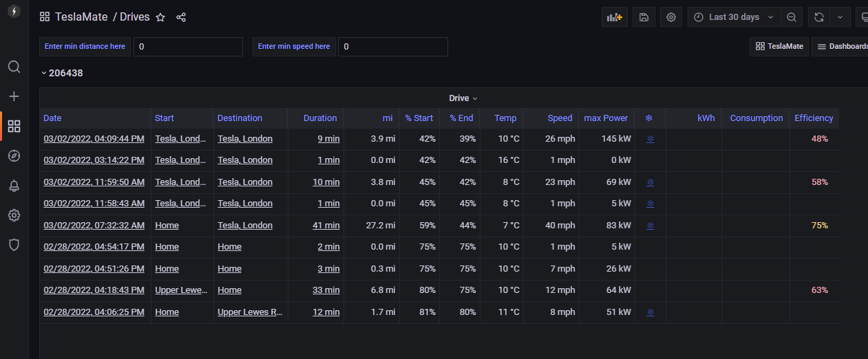Open Alerting bell in the sidebar
868x359 pixels.
pos(14,185)
